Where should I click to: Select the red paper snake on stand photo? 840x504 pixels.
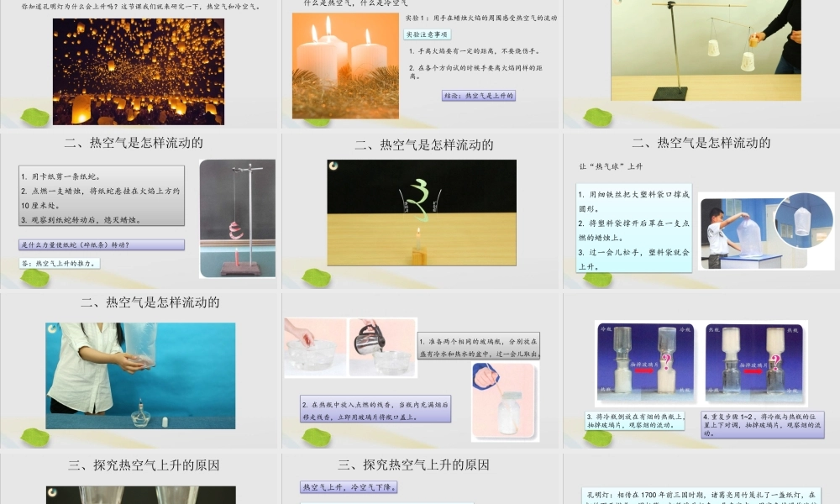click(238, 218)
